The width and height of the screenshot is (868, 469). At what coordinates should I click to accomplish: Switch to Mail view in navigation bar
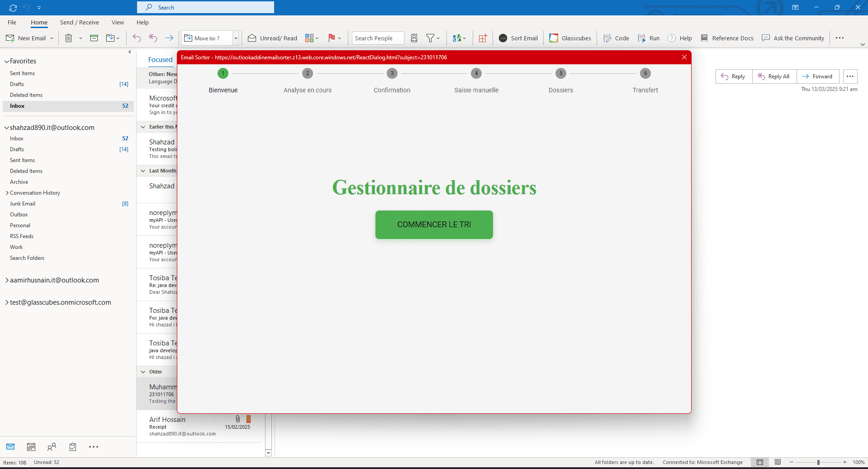tap(10, 447)
